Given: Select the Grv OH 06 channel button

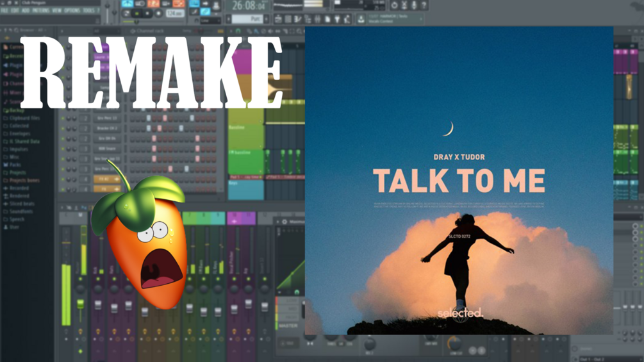Looking at the screenshot, I should pyautogui.click(x=107, y=139).
